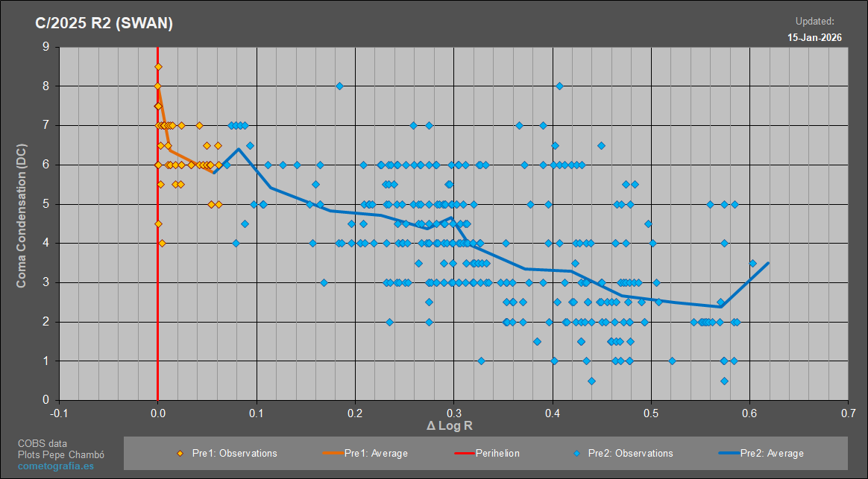868x479 pixels.
Task: Click the topmost orange diamond at DC 8.5
Action: point(158,66)
